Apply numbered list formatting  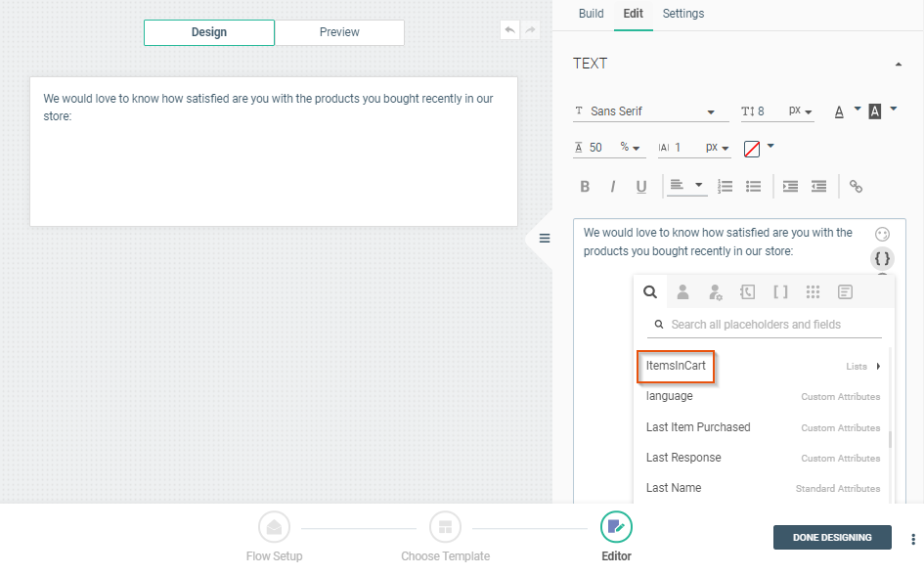[x=725, y=187]
